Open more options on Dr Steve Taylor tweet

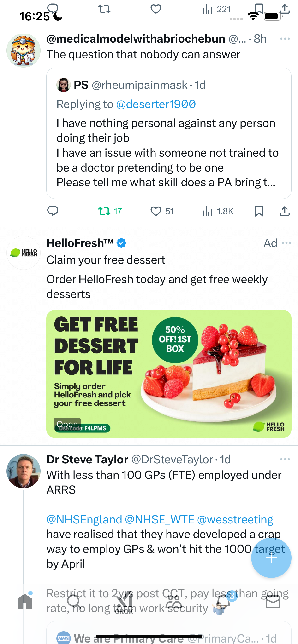[x=285, y=459]
